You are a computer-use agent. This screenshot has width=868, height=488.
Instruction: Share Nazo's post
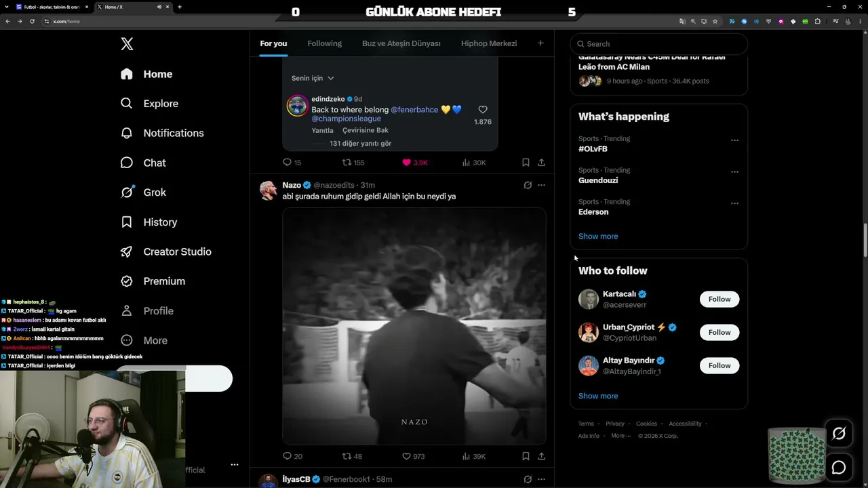pyautogui.click(x=541, y=456)
